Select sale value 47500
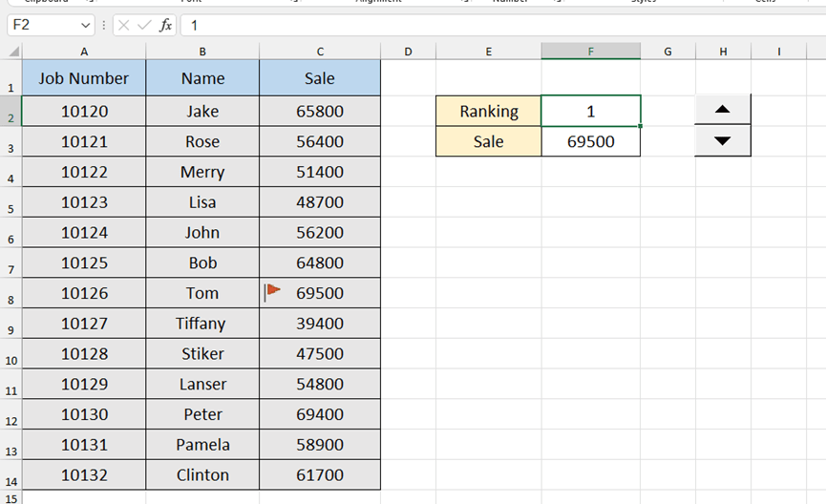 tap(320, 353)
